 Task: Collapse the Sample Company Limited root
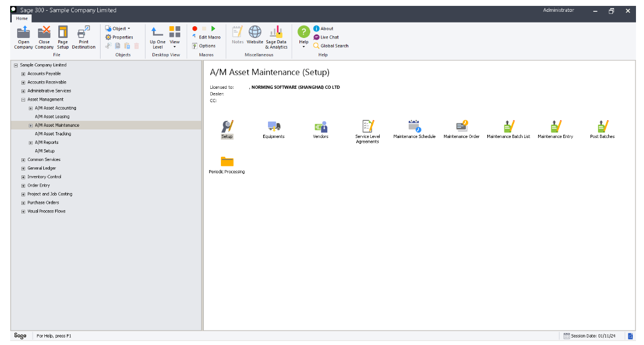point(16,65)
